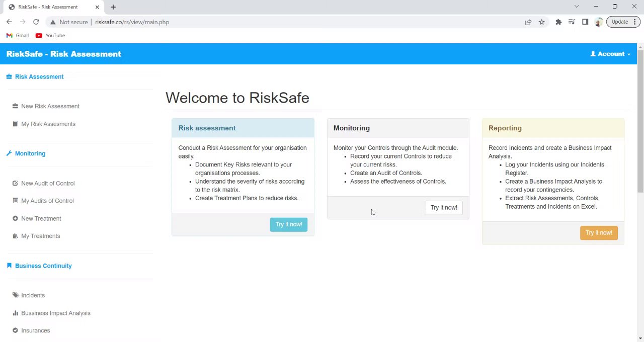Click the wrench icon beside Monitoring heading

point(9,153)
